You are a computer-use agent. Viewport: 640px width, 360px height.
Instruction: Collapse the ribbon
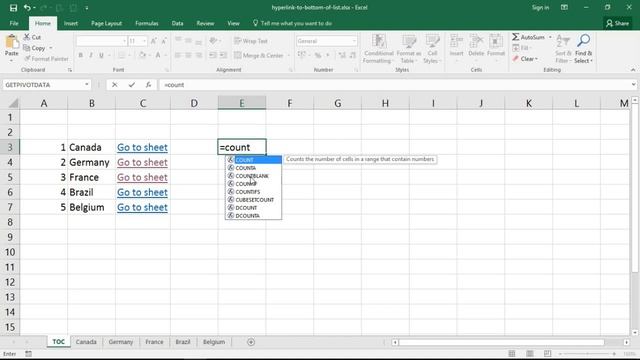point(633,70)
